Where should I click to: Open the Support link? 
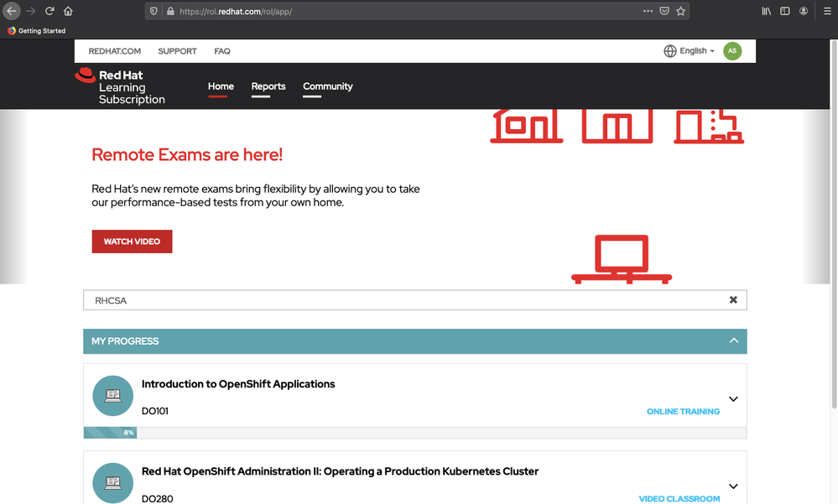click(177, 51)
